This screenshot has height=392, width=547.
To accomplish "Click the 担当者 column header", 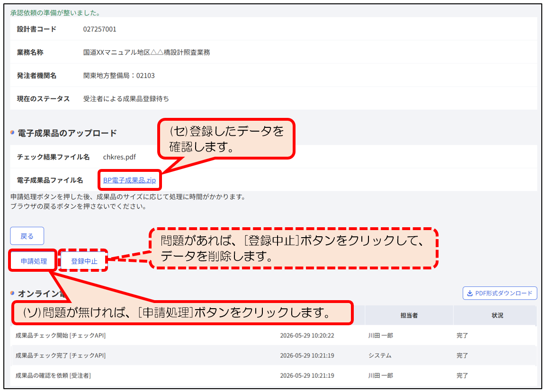I will pyautogui.click(x=409, y=315).
